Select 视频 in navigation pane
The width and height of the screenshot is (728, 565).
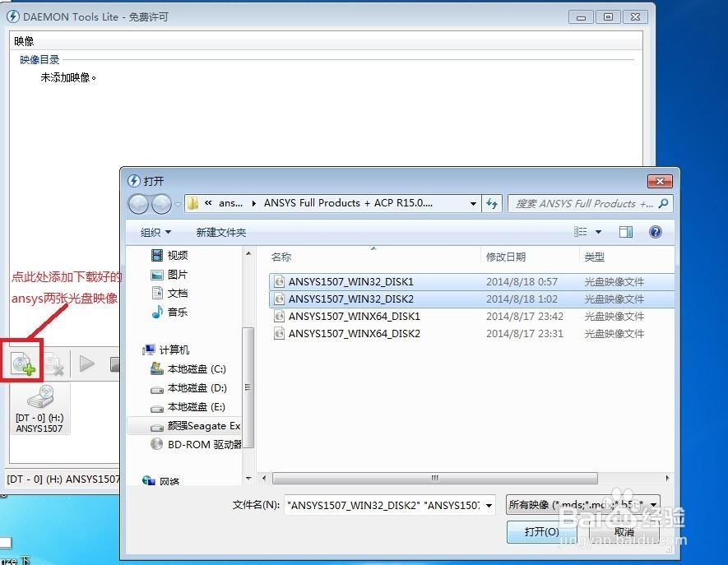[169, 255]
